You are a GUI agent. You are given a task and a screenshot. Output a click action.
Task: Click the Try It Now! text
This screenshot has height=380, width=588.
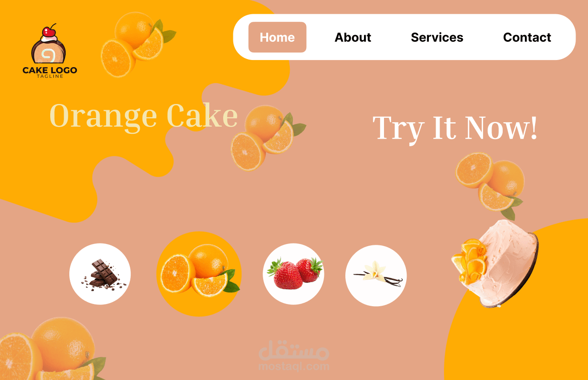(x=455, y=128)
